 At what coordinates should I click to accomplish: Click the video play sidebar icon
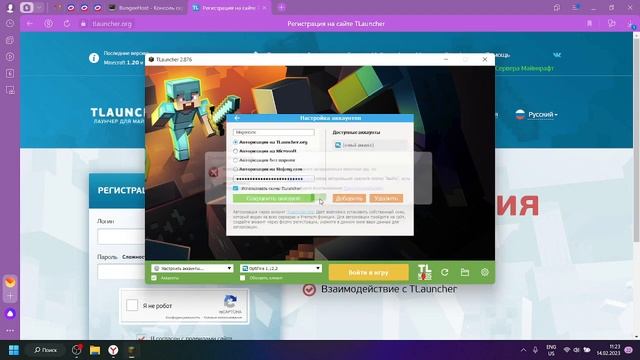pyautogui.click(x=10, y=57)
